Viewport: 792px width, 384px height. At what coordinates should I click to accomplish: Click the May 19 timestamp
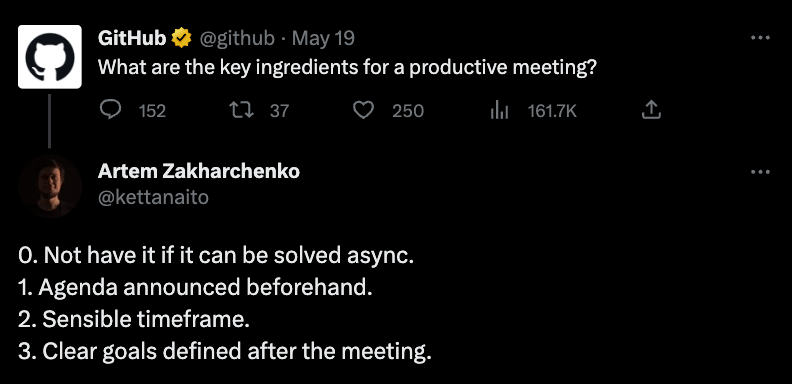point(323,38)
